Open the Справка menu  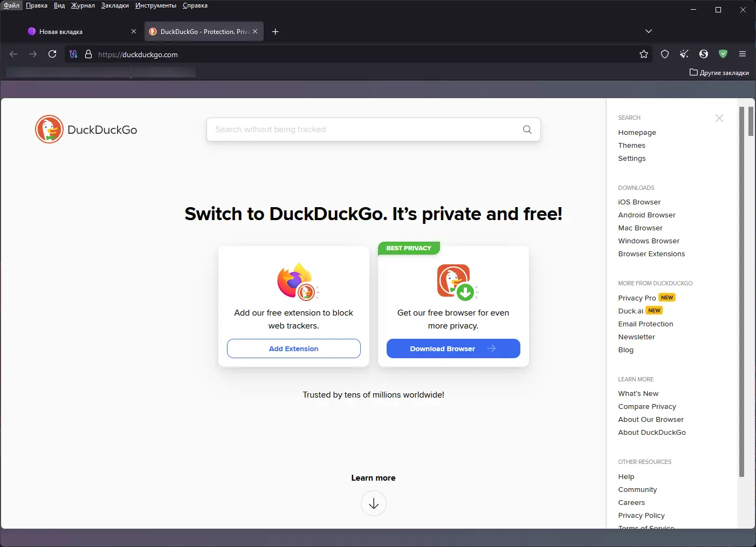[x=195, y=5]
